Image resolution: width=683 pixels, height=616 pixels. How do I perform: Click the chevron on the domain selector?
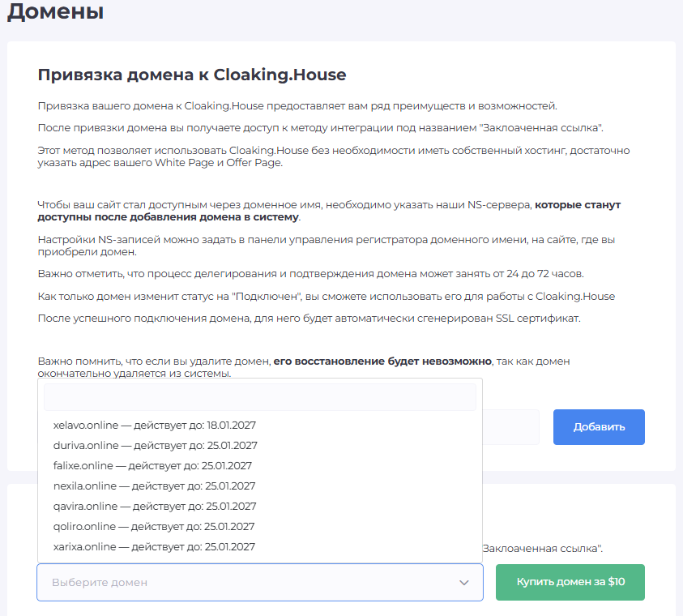[463, 582]
